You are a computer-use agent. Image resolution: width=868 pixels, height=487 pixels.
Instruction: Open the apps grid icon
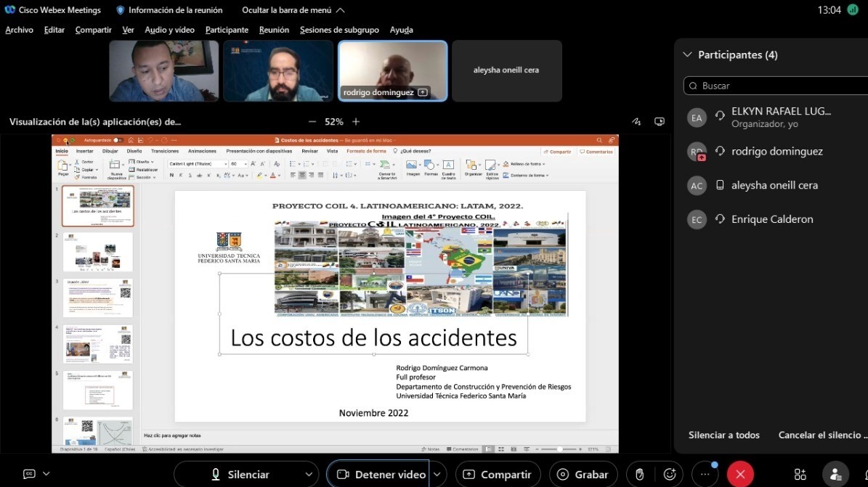click(x=800, y=474)
